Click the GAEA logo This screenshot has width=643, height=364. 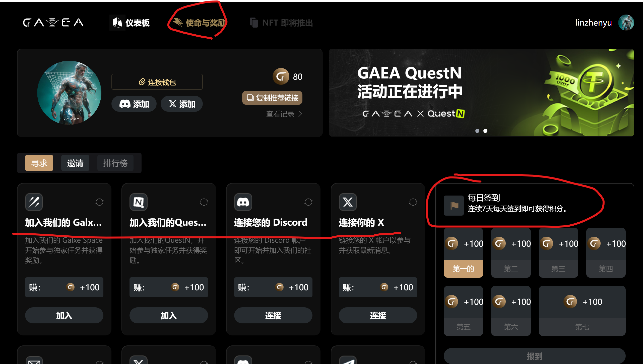point(53,23)
